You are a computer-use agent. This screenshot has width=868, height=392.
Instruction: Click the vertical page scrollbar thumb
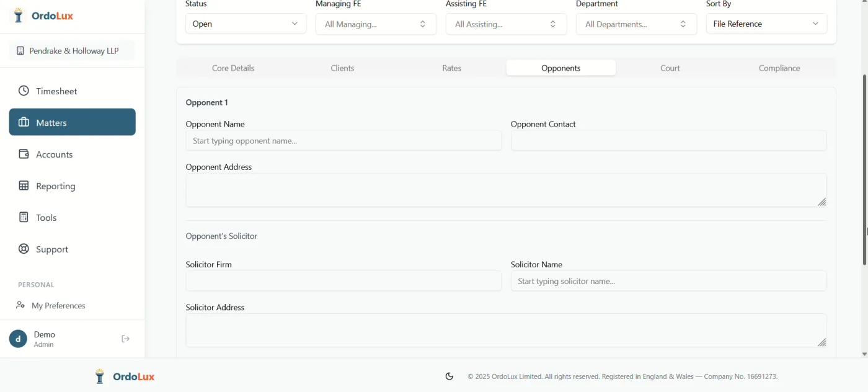864,169
